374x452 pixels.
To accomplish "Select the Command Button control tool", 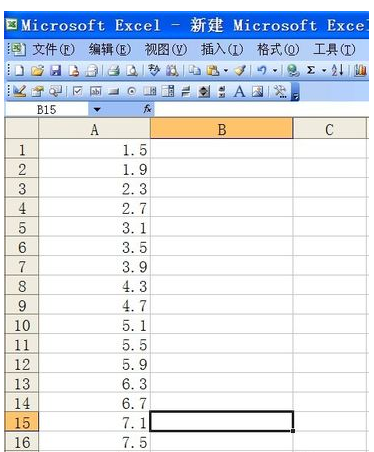I will pos(114,91).
